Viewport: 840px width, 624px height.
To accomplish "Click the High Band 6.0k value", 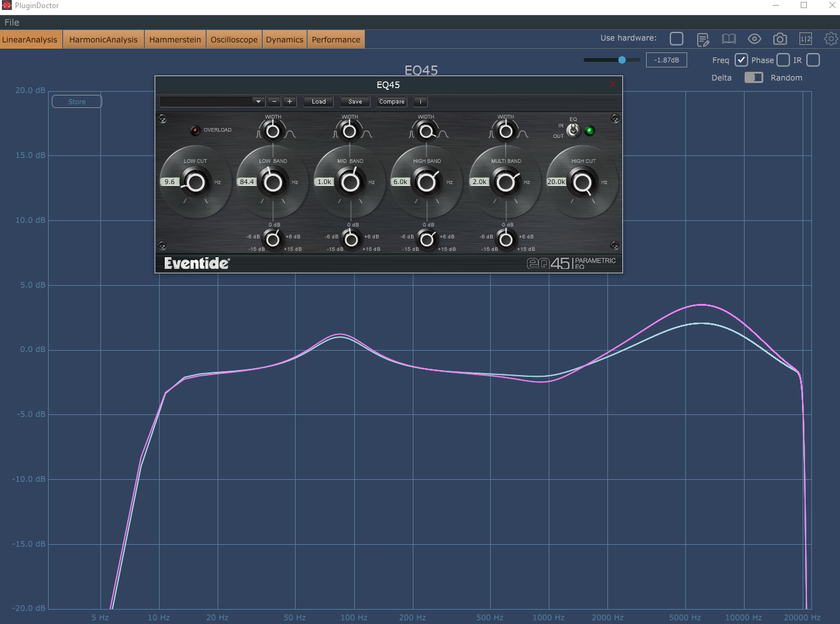I will (400, 182).
